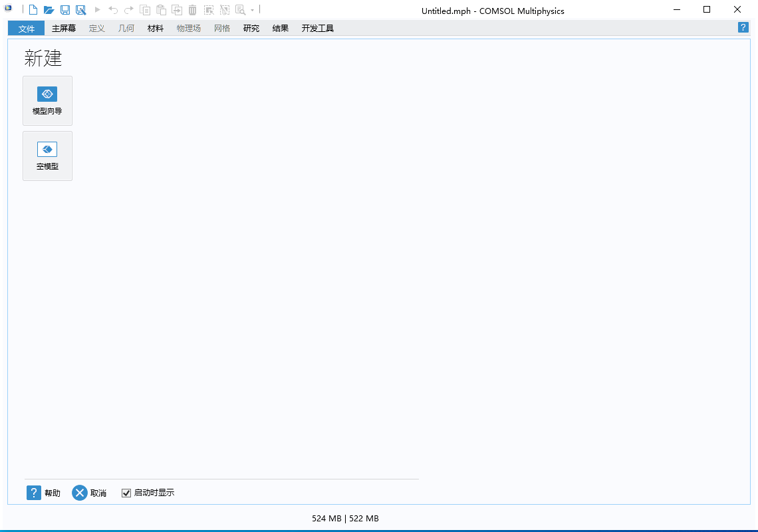Switch to the 主屏幕 ribbon tab
The width and height of the screenshot is (758, 532).
coord(64,29)
